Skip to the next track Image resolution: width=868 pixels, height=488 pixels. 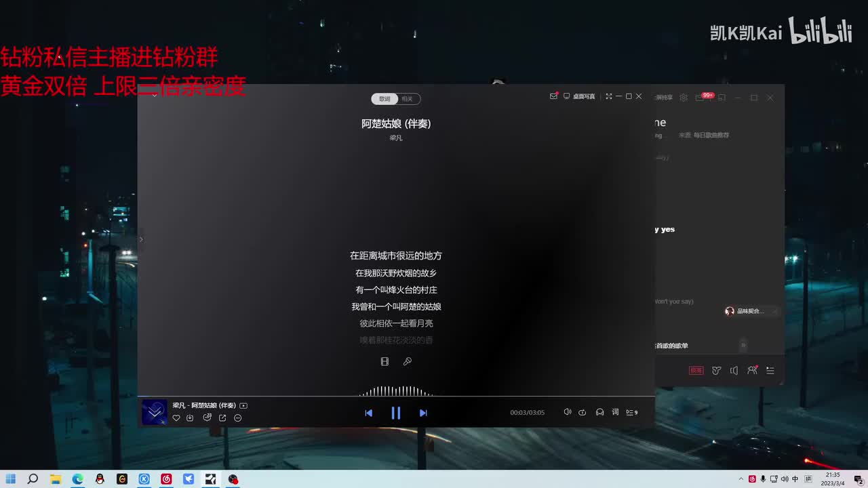click(423, 413)
